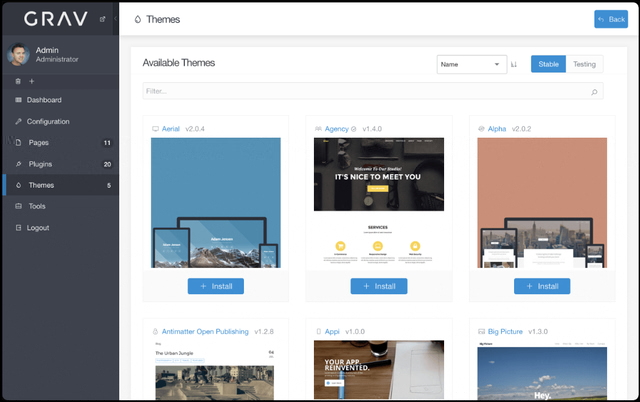Click the Big Picture preview thumbnail
This screenshot has height=402, width=640.
(542, 370)
